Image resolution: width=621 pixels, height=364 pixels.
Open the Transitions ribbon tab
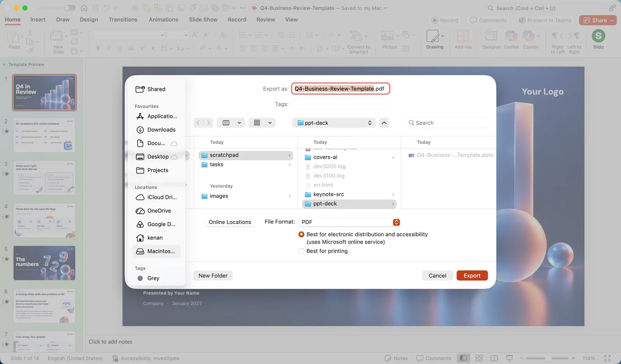pyautogui.click(x=123, y=19)
